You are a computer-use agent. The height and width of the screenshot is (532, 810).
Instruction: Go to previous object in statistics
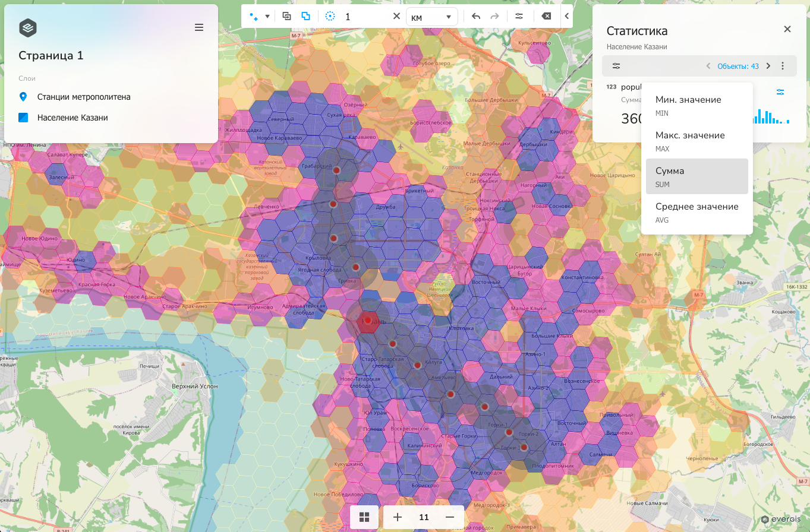pos(708,66)
